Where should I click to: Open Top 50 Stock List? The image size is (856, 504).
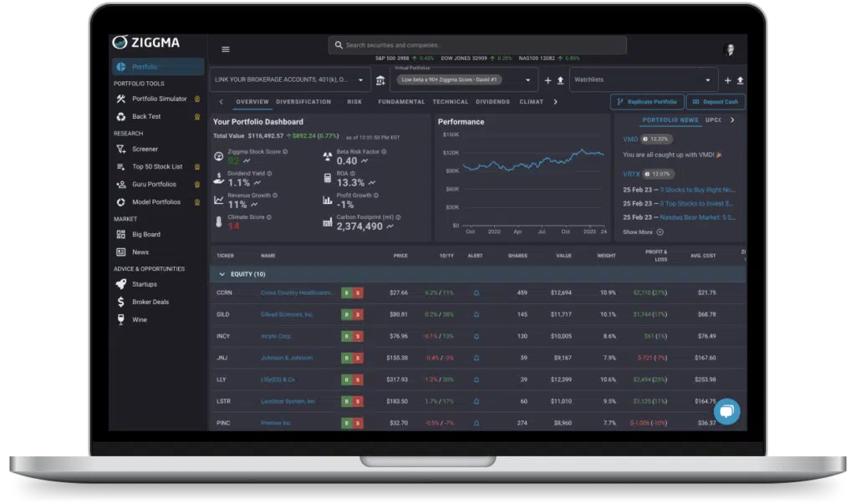coord(157,166)
